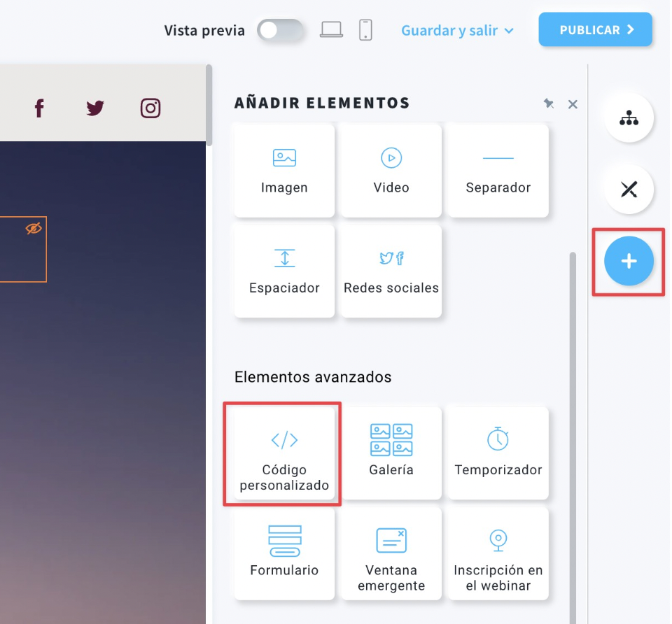Image resolution: width=672 pixels, height=624 pixels.
Task: Add a Video element
Action: [x=391, y=171]
